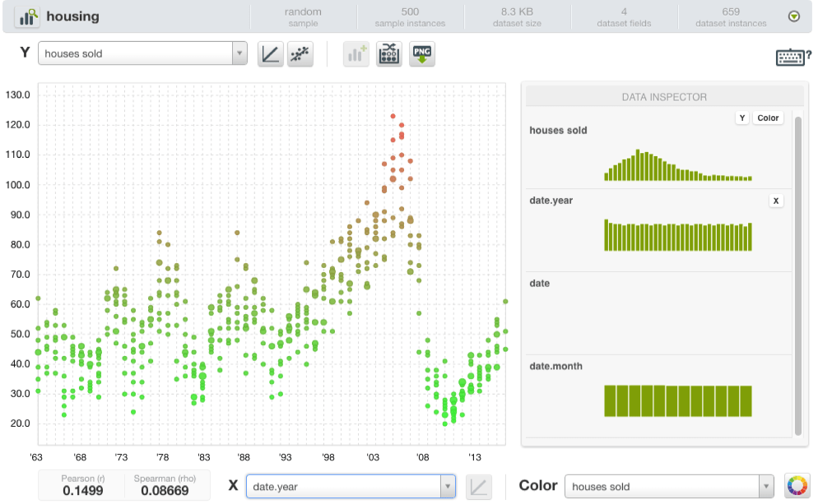Toggle the Y assignment for houses sold
Viewport: 818px width, 504px height.
pos(741,118)
